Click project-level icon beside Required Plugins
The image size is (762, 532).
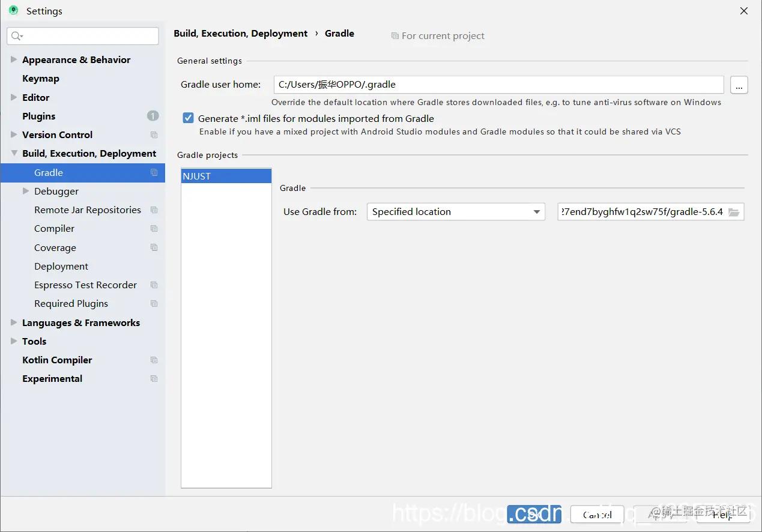(154, 304)
